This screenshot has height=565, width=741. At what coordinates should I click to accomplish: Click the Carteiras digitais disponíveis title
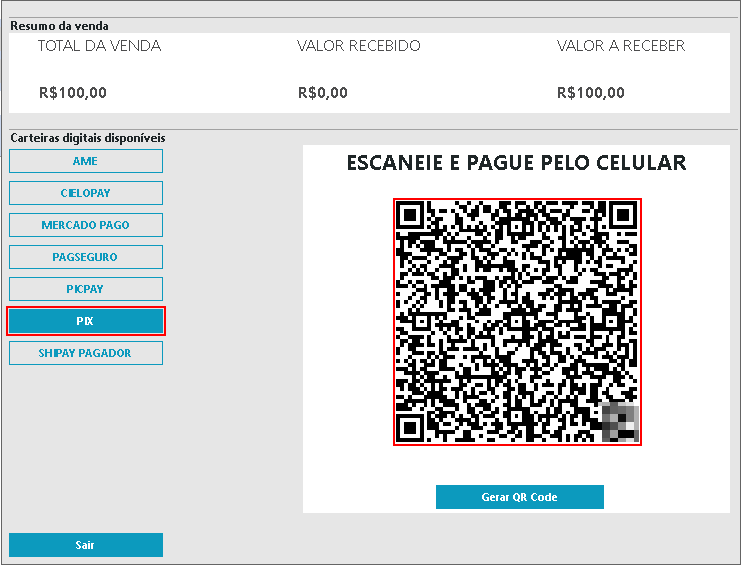[x=88, y=138]
